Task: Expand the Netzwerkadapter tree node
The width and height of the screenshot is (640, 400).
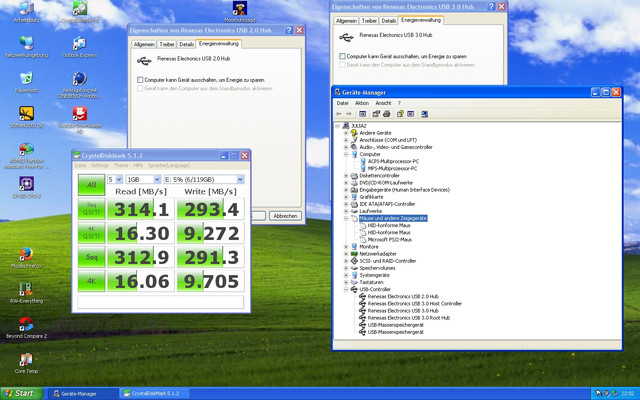Action: coord(346,254)
